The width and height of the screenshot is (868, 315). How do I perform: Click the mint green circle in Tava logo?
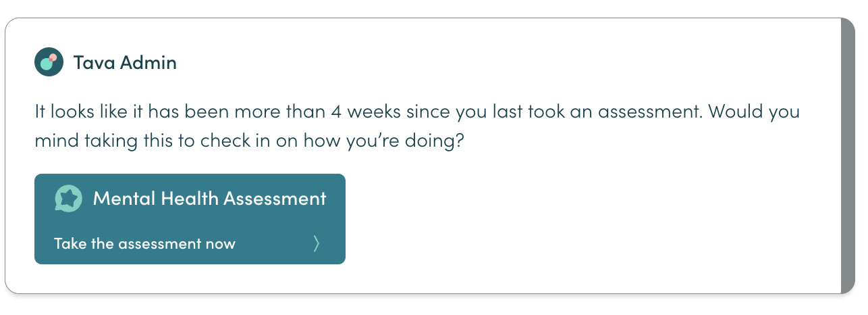[x=47, y=65]
